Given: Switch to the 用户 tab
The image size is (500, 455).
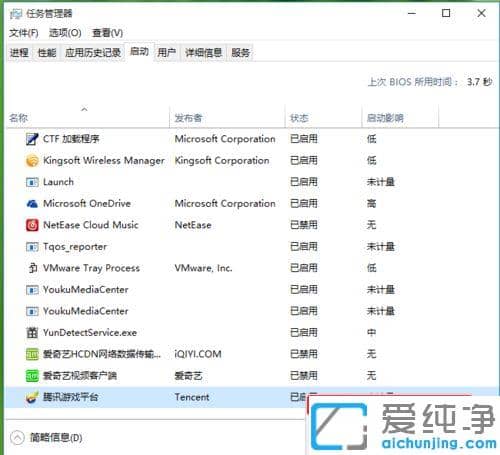Looking at the screenshot, I should [167, 53].
